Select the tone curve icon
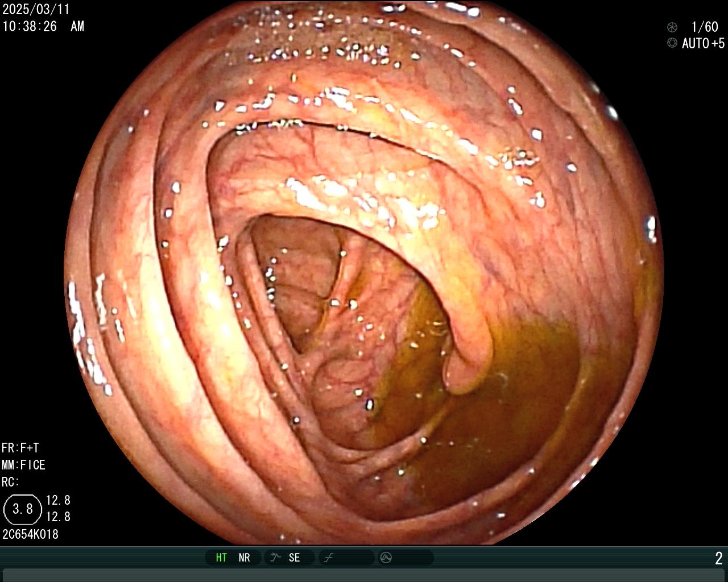The image size is (728, 582). click(328, 558)
